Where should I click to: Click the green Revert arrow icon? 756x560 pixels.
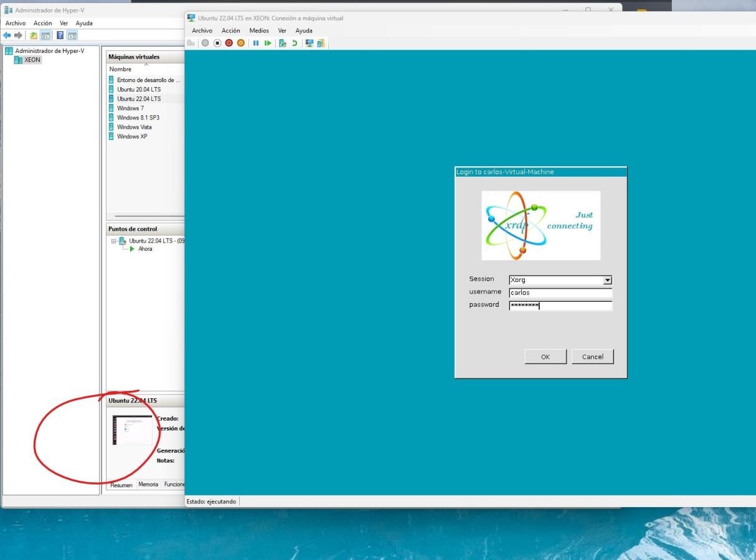(294, 43)
